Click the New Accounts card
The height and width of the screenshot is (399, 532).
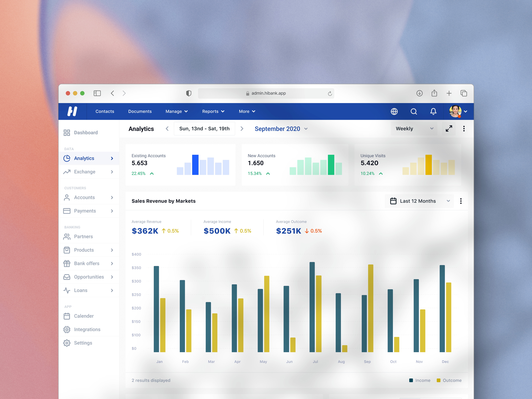click(x=295, y=165)
